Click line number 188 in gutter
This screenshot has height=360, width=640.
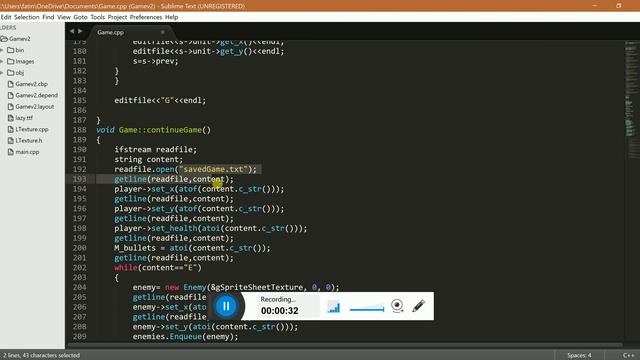coord(80,130)
